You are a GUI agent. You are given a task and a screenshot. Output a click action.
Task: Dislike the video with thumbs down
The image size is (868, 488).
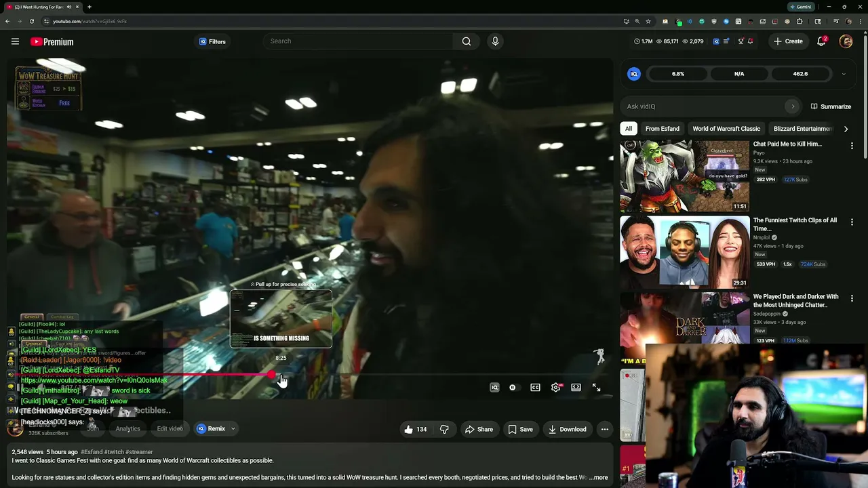click(444, 429)
